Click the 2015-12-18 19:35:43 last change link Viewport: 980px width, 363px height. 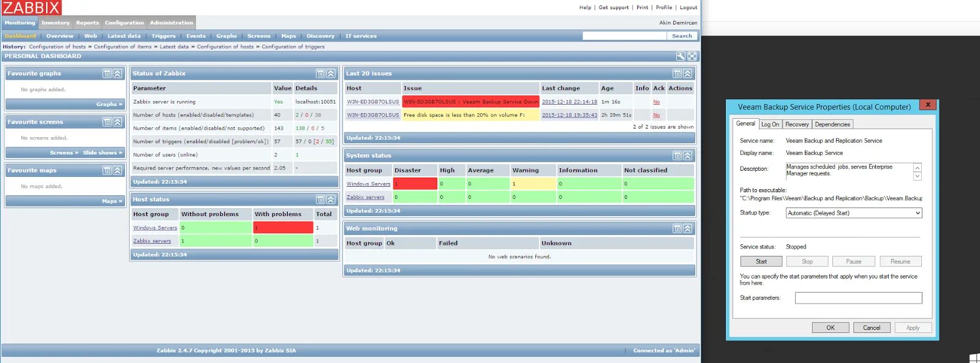coord(569,115)
